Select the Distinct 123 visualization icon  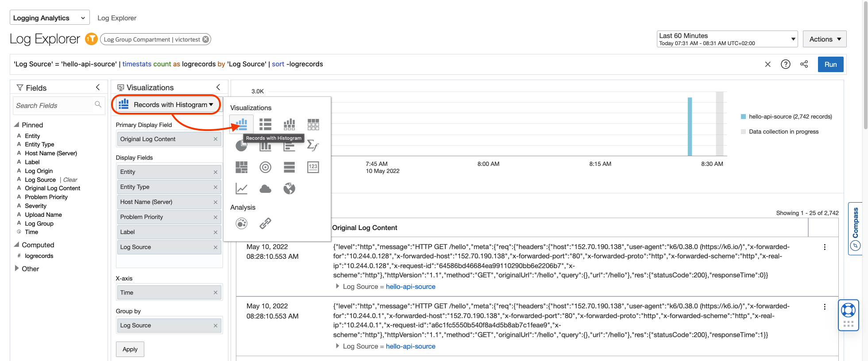click(x=313, y=167)
